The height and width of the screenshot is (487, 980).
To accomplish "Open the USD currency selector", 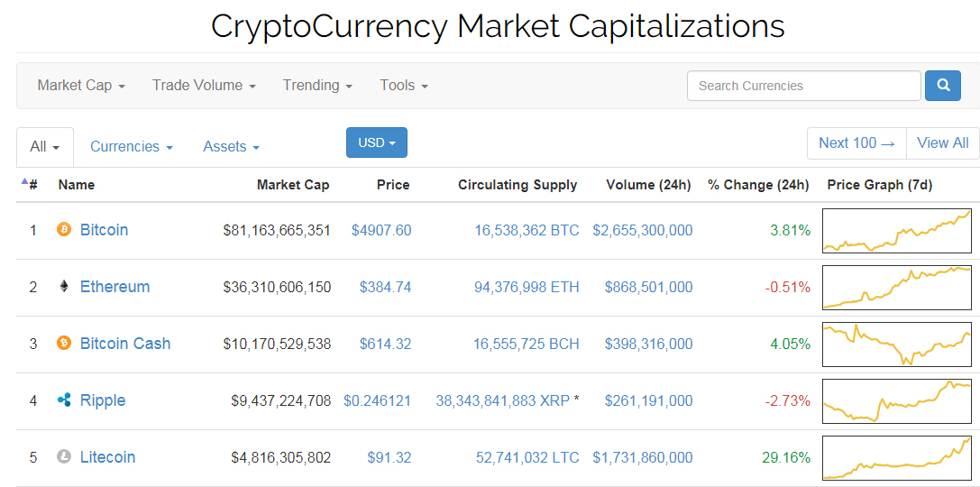I will (x=377, y=142).
